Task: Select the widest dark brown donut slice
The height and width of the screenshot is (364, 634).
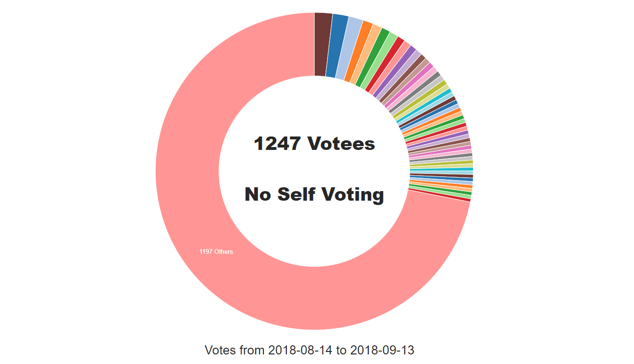Action: pyautogui.click(x=322, y=44)
